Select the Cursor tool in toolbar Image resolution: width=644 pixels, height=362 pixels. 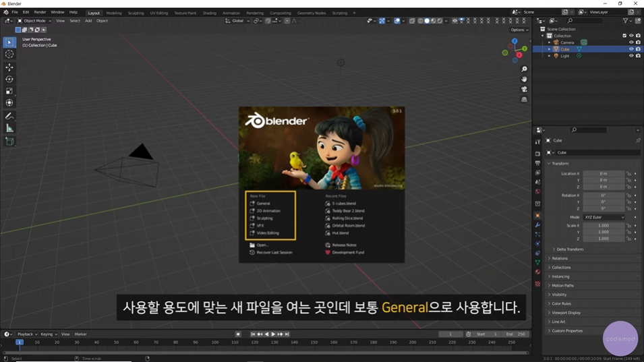click(x=9, y=54)
